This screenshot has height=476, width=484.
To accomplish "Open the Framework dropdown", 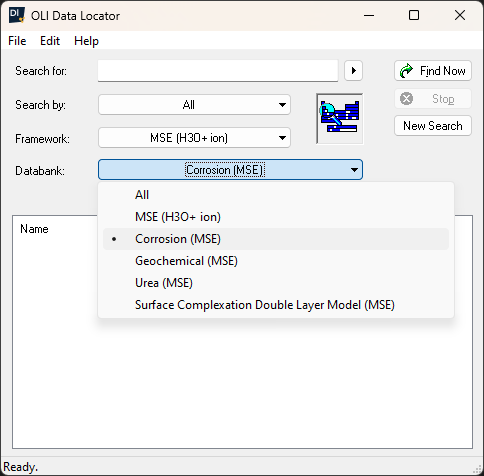I will [x=194, y=138].
